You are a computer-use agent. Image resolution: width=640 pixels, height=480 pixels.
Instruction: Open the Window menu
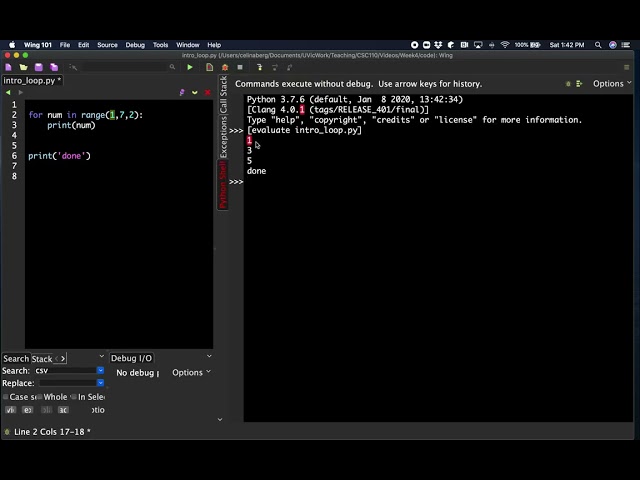click(188, 45)
